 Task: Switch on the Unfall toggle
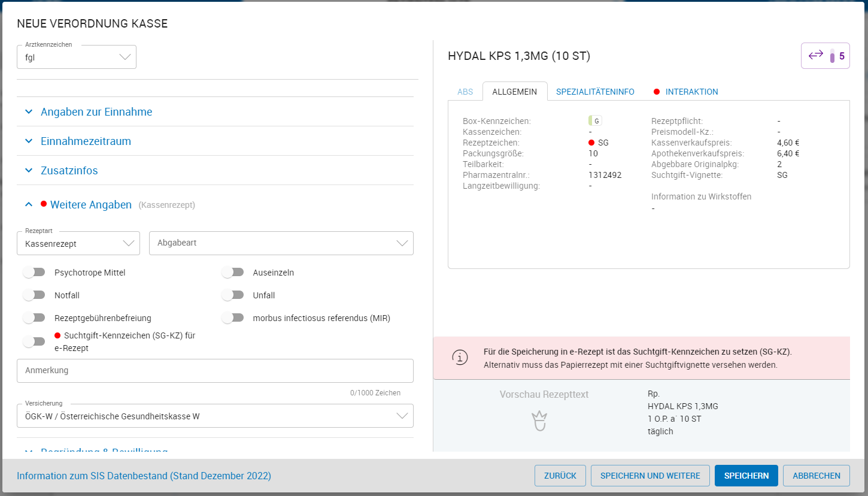click(233, 295)
